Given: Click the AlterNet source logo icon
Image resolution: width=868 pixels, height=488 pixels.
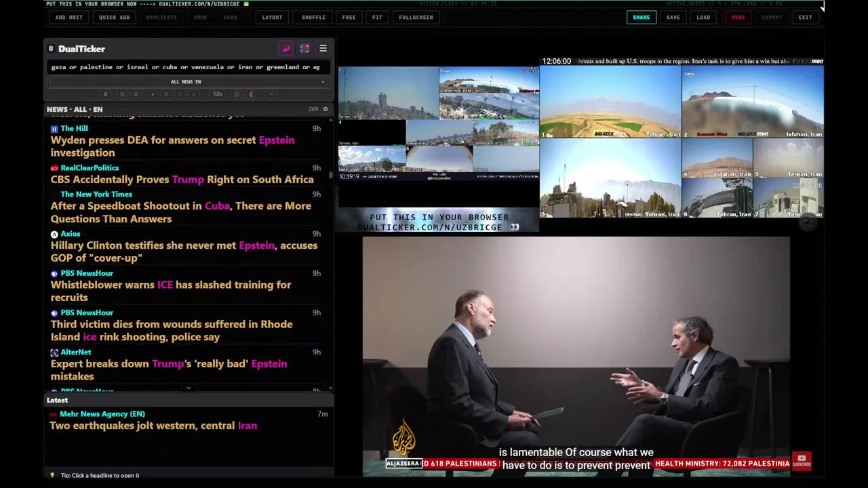Looking at the screenshot, I should click(54, 353).
